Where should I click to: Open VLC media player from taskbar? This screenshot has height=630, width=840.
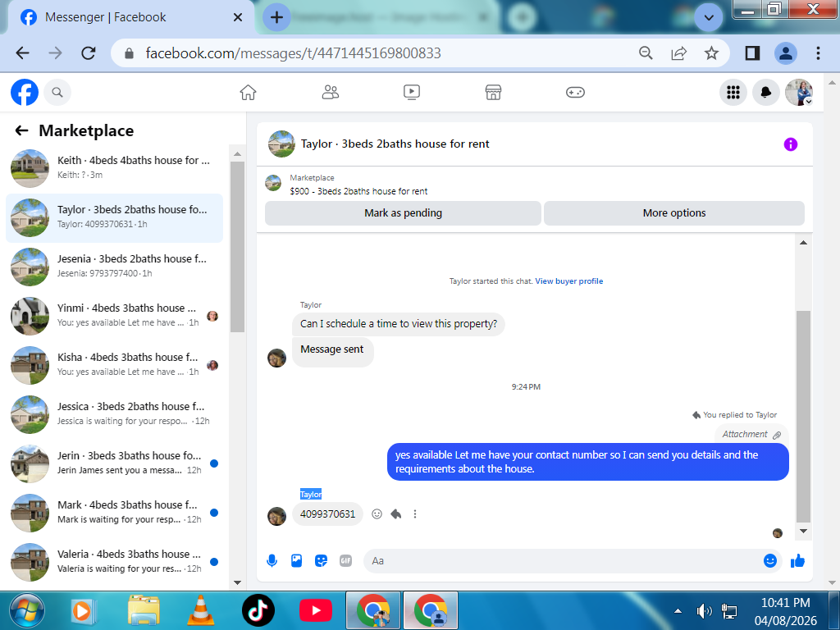200,610
